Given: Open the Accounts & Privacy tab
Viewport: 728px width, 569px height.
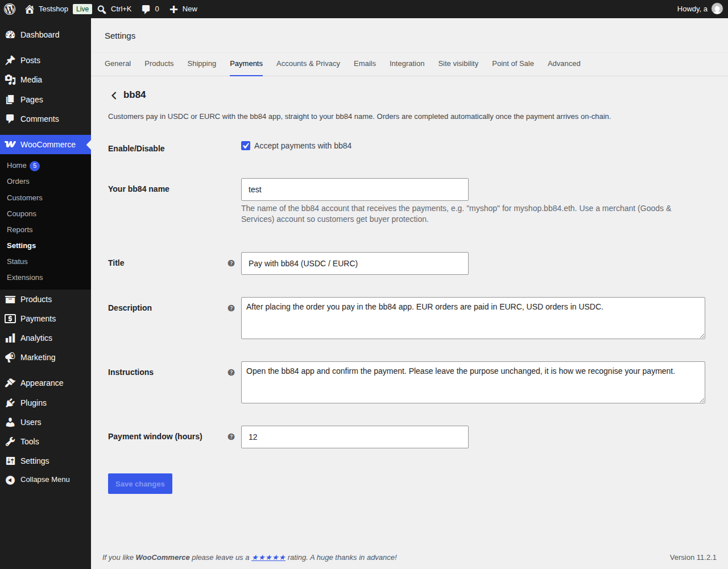Looking at the screenshot, I should [x=308, y=64].
